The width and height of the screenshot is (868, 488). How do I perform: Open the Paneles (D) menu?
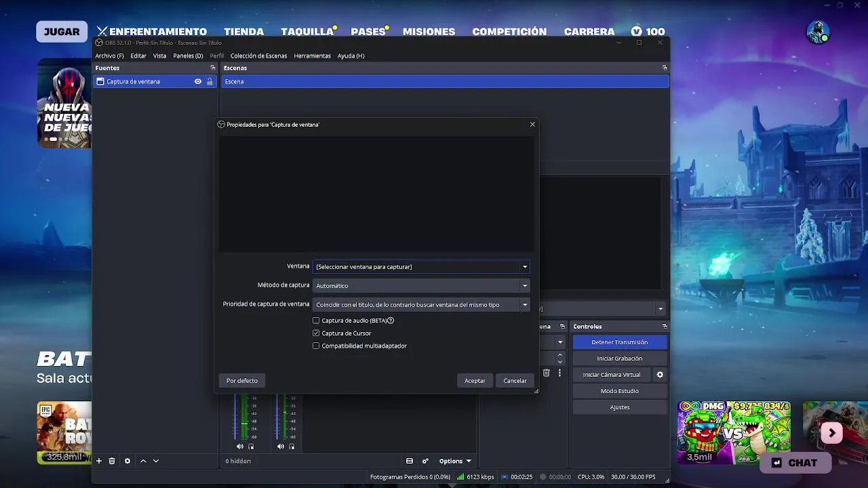188,56
